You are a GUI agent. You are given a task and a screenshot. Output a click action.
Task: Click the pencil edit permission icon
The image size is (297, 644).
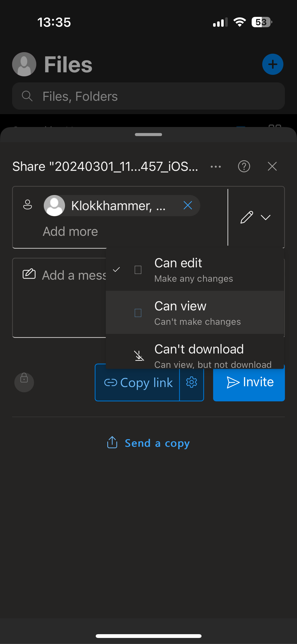246,217
